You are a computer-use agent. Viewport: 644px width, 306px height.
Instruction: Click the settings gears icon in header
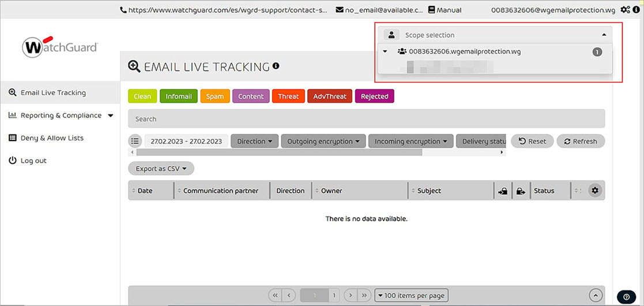tap(625, 10)
